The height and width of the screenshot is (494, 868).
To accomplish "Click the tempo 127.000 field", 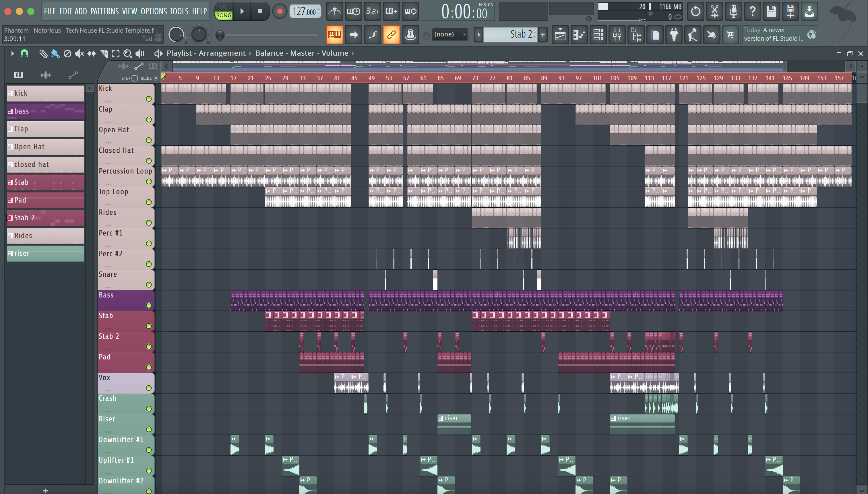I will click(304, 11).
